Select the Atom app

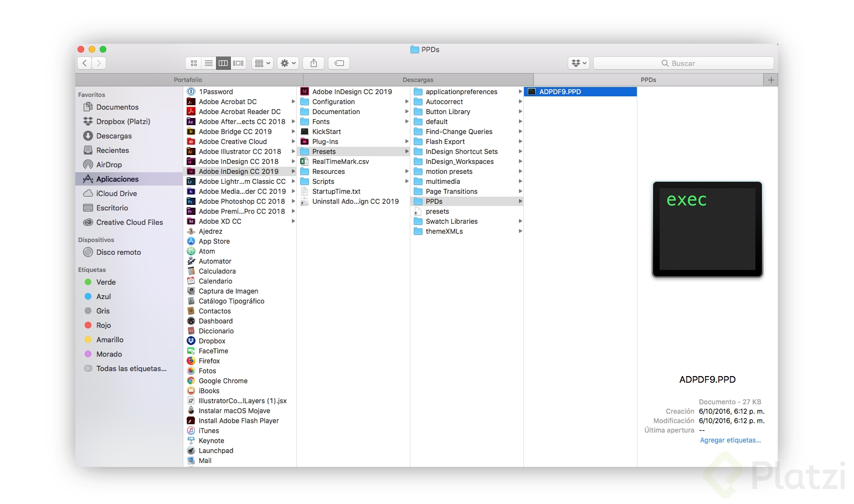click(x=240, y=251)
